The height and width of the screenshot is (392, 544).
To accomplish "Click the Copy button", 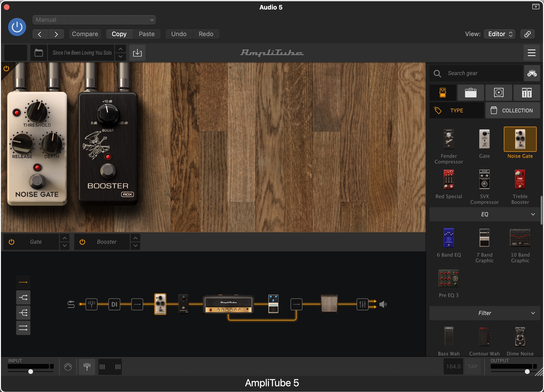I will (x=119, y=34).
